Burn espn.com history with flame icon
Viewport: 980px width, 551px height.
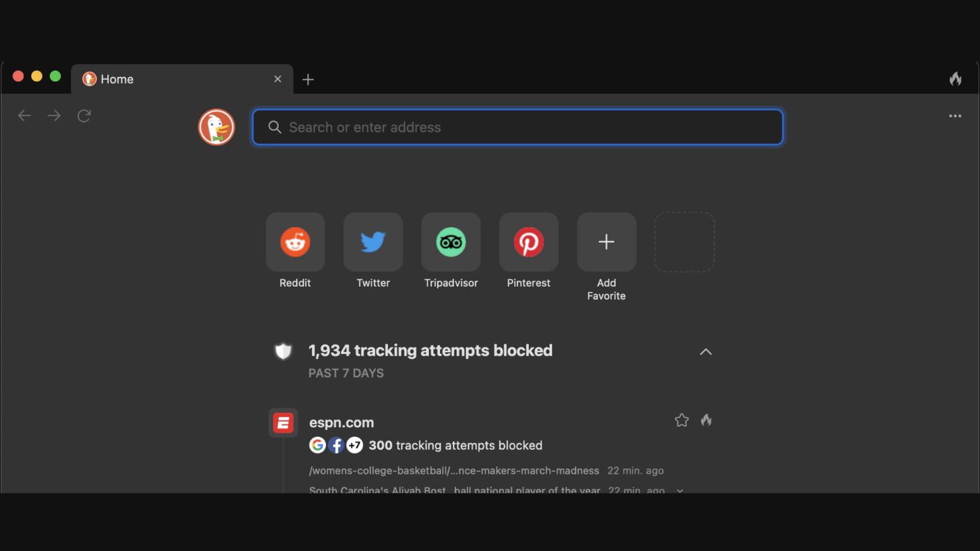[x=706, y=420]
